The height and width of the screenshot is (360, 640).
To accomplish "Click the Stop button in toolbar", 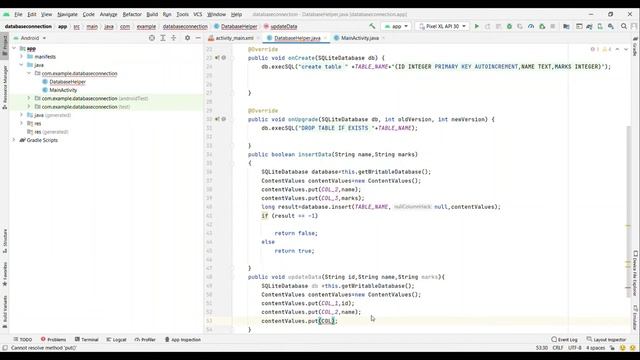I will click(x=553, y=26).
